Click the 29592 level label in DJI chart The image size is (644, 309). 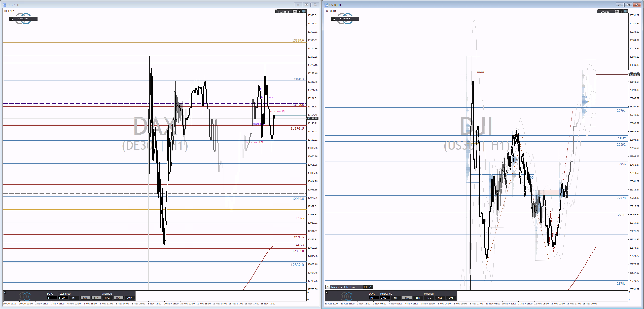point(621,144)
